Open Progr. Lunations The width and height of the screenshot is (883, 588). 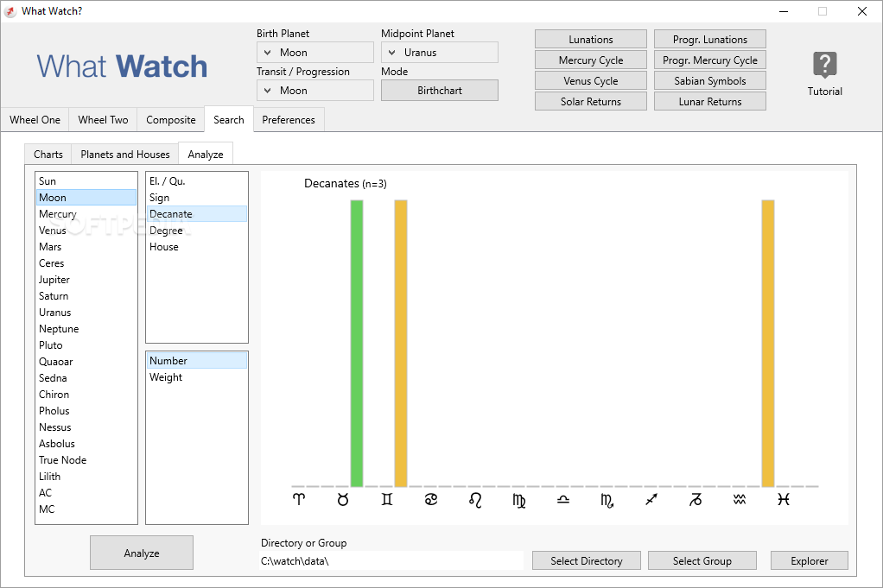click(x=710, y=40)
